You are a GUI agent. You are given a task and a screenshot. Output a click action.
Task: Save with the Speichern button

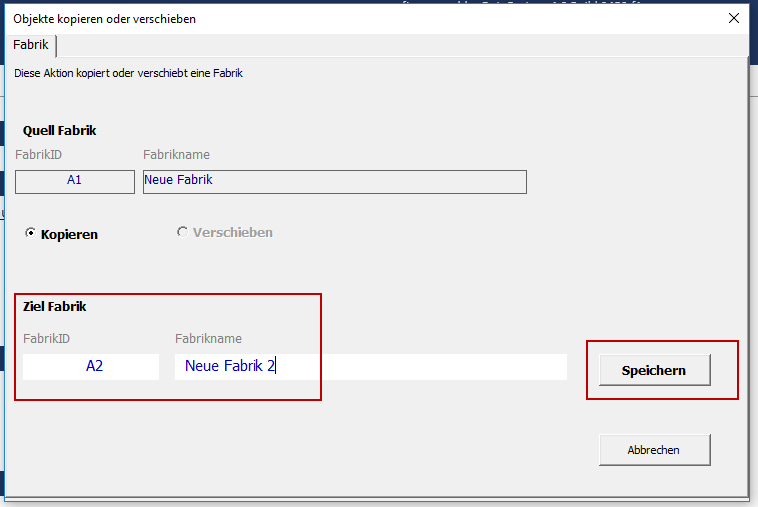pos(654,370)
